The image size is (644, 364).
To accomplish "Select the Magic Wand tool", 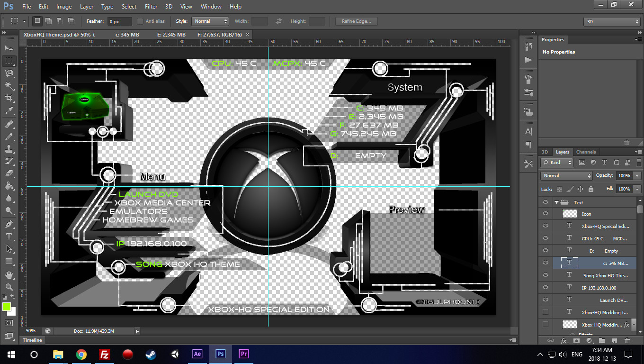I will pos(9,86).
